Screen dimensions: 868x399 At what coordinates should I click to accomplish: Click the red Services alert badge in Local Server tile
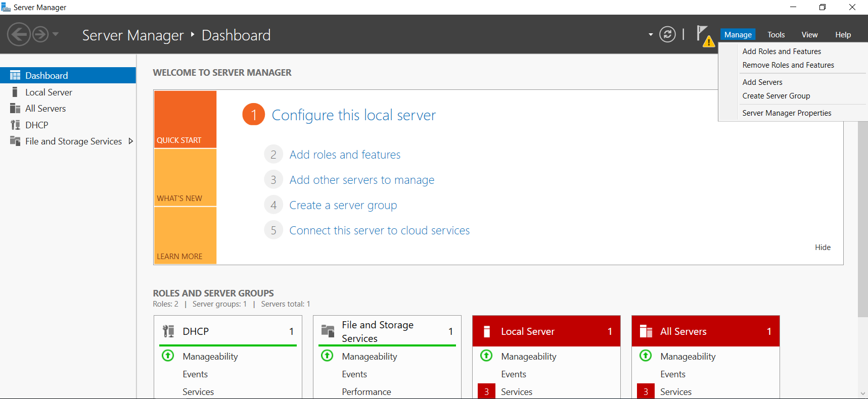pos(486,391)
